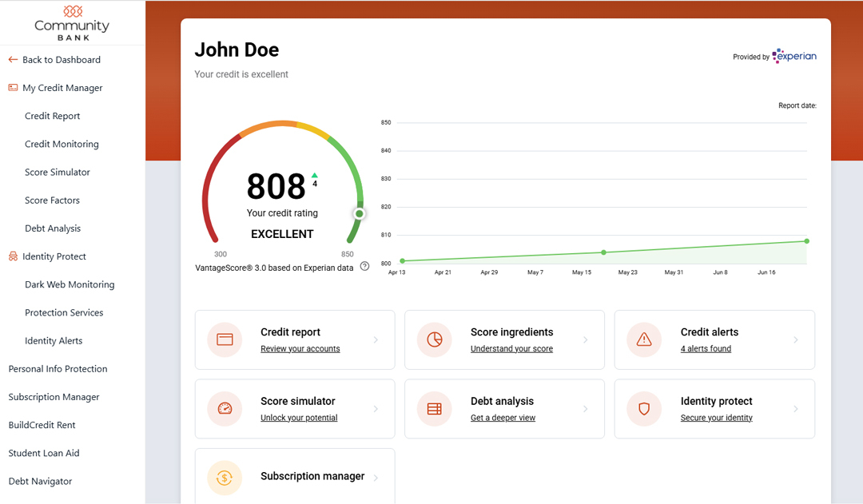
Task: Click the VantageScore help question mark icon
Action: click(x=364, y=266)
